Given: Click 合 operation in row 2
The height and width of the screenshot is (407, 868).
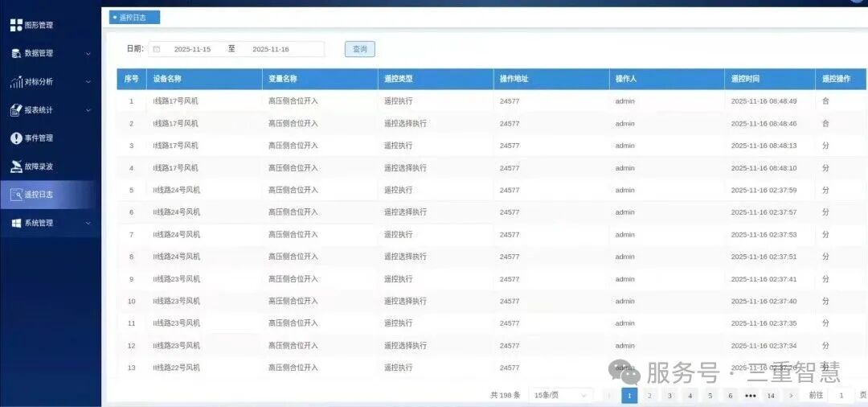Looking at the screenshot, I should (826, 124).
